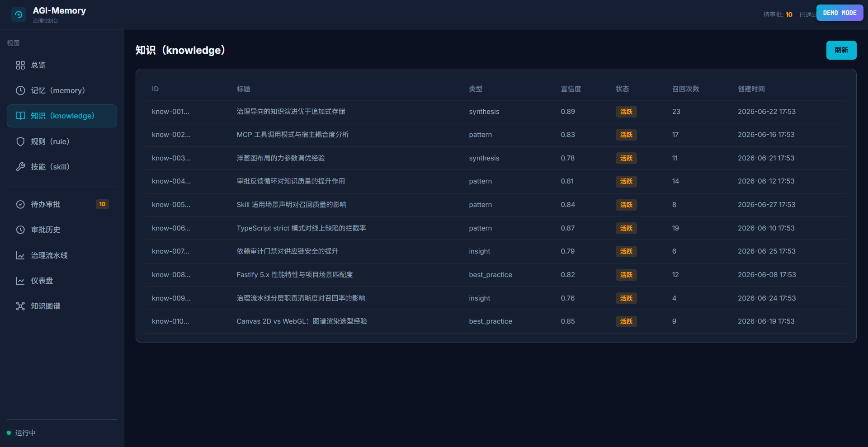This screenshot has height=447, width=868.
Task: Click title TypeScript strict 模式对线上缺陷的拦截率
Action: (x=301, y=228)
